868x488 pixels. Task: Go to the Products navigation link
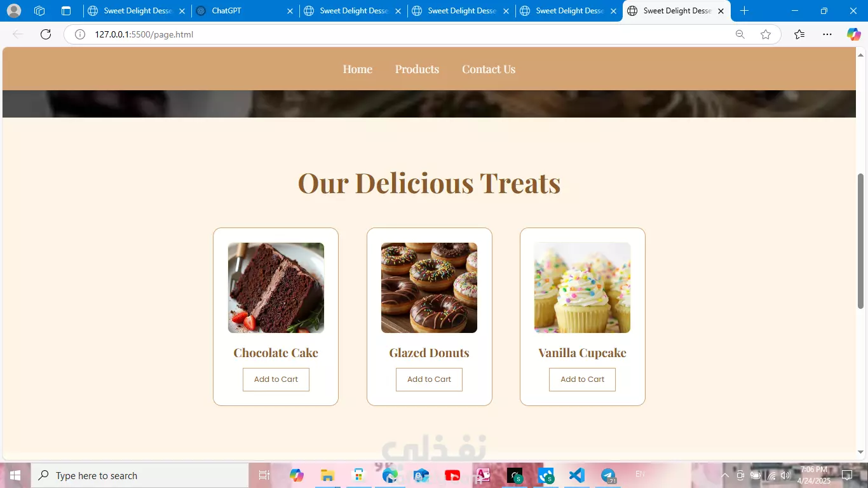click(417, 69)
